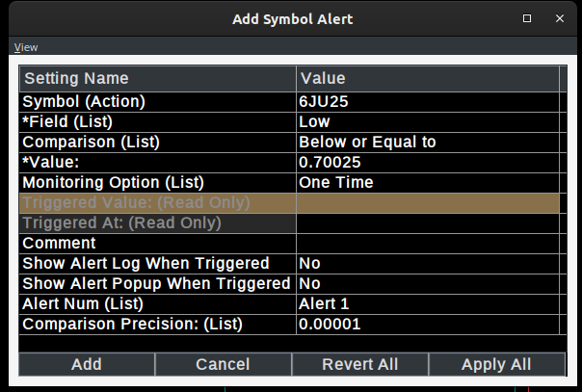Open Alert Num list showing Alert 1
Screen dimensions: 582x392
427,303
